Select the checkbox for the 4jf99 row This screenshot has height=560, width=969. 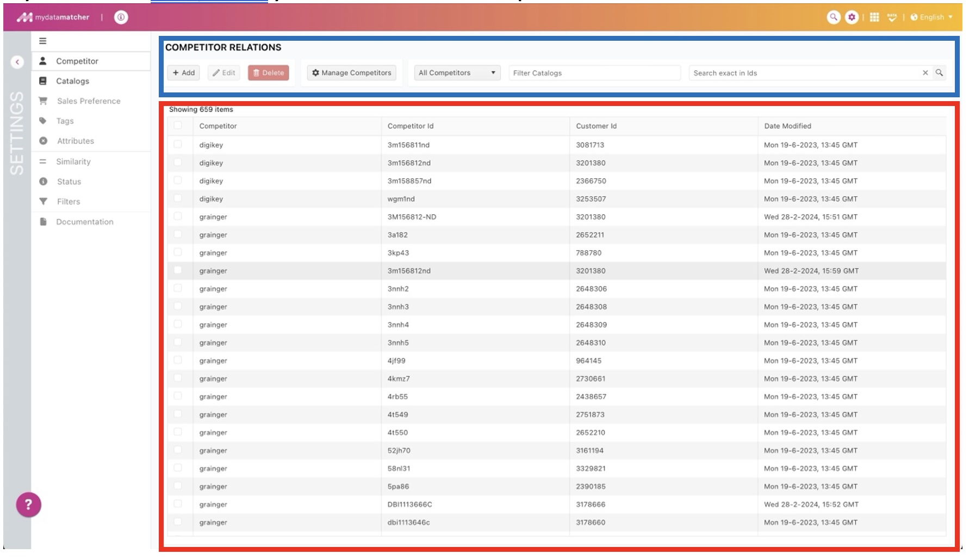(x=178, y=360)
